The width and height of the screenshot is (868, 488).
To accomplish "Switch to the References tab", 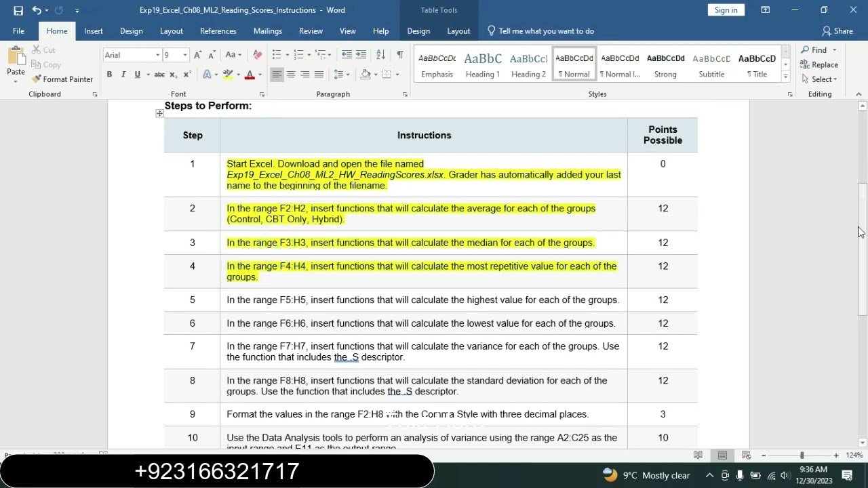I will click(218, 31).
